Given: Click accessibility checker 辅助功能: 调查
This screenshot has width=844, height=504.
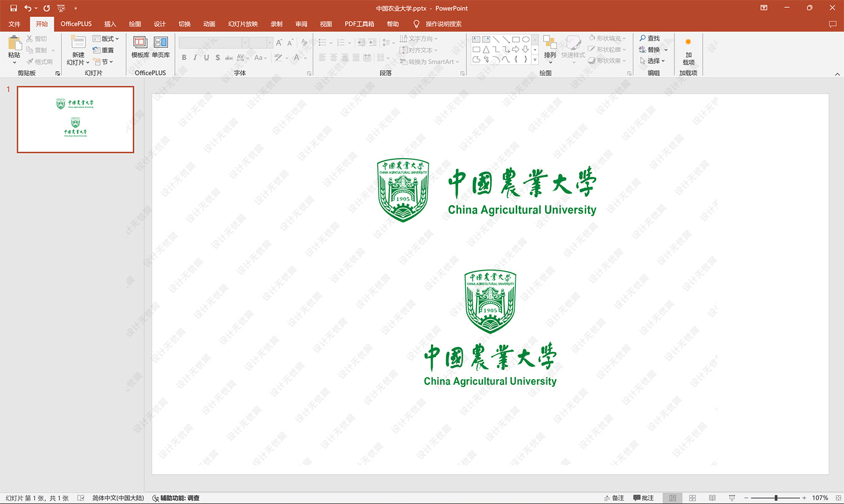Looking at the screenshot, I should tap(176, 498).
